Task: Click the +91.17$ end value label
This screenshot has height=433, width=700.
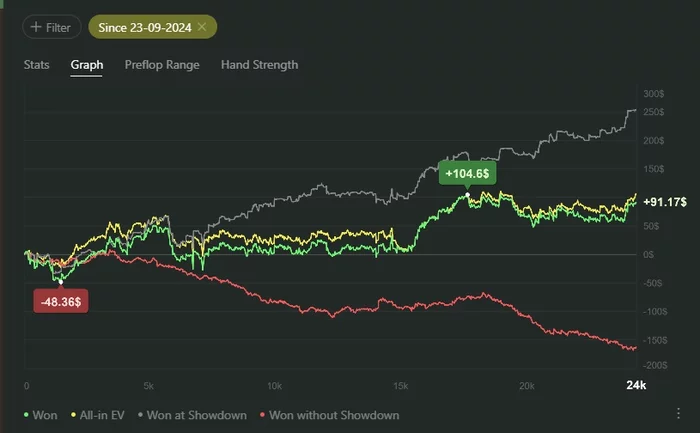Action: point(664,202)
